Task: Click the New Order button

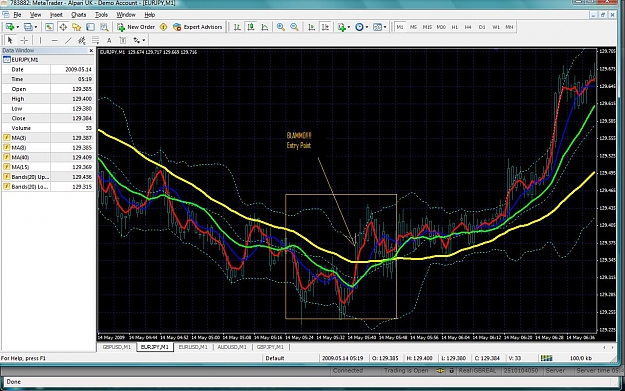Action: pos(136,27)
